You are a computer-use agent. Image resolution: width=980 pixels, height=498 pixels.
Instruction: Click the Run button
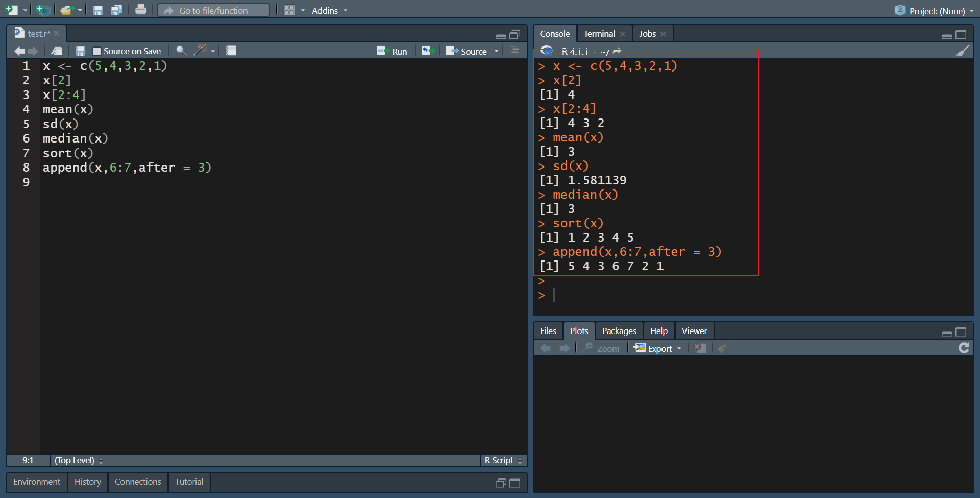click(391, 51)
